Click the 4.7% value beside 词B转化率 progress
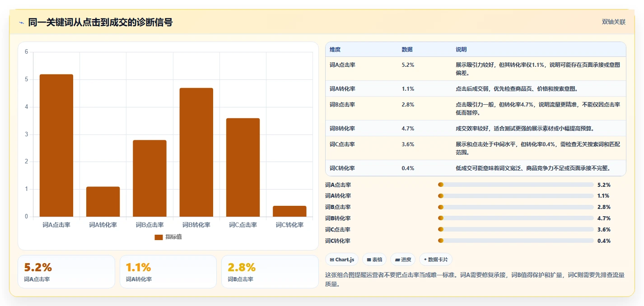Screen dimensions: 644x306 tap(604, 218)
